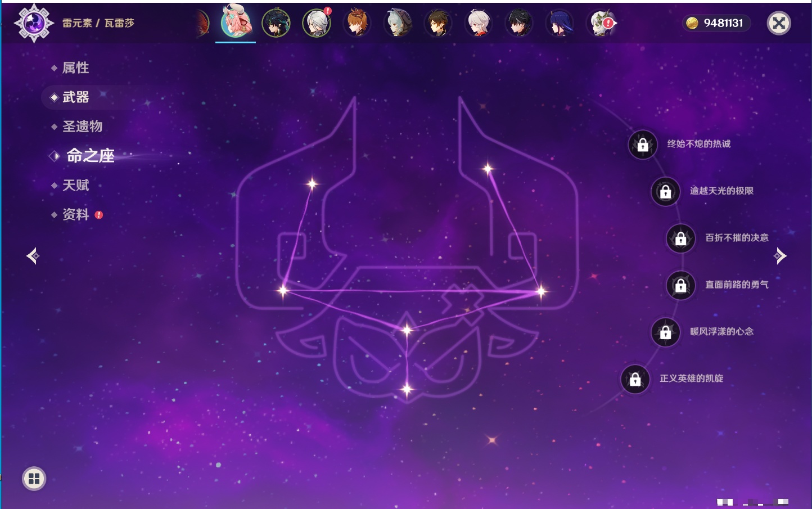Viewport: 812px width, 509px height.
Task: Close the character screen
Action: coord(779,23)
